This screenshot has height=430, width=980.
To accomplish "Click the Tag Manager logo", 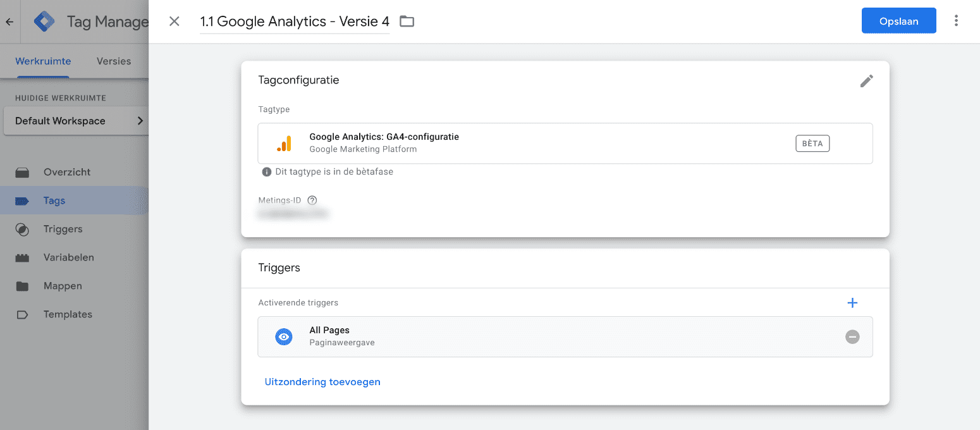I will coord(44,21).
